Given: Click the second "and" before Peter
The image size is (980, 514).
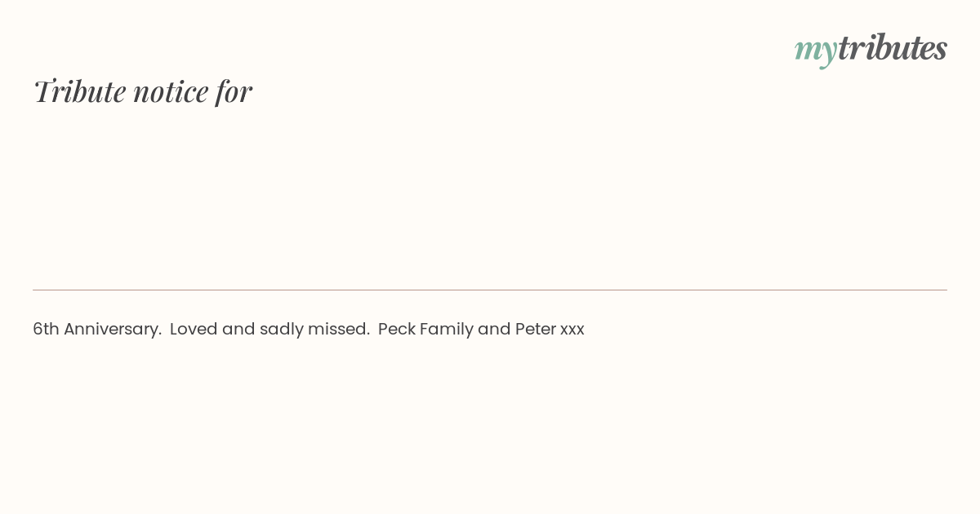Looking at the screenshot, I should [495, 329].
